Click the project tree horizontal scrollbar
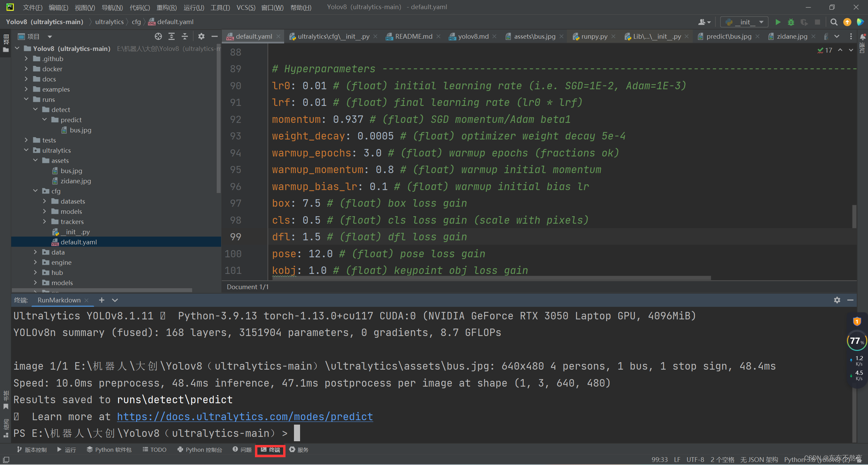The height and width of the screenshot is (465, 868). click(102, 290)
